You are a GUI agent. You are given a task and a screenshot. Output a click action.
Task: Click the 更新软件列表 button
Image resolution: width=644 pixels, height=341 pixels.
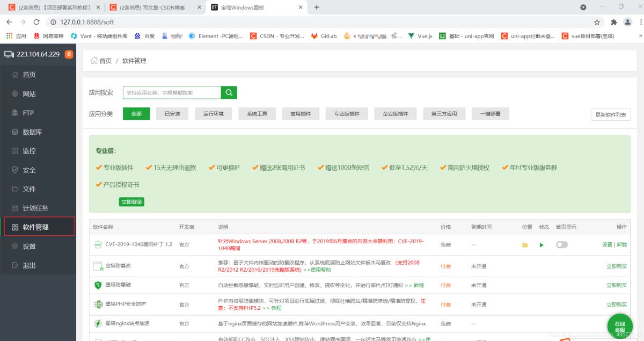coord(610,114)
